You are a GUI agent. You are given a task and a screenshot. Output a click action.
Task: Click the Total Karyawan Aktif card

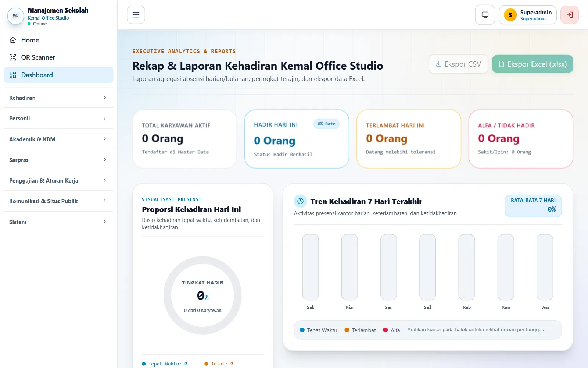(x=184, y=139)
